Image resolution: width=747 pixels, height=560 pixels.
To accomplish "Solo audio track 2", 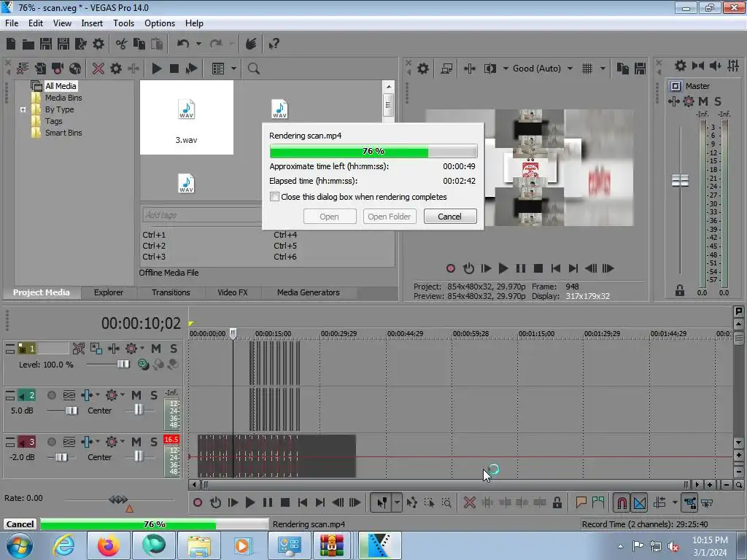I will point(153,395).
